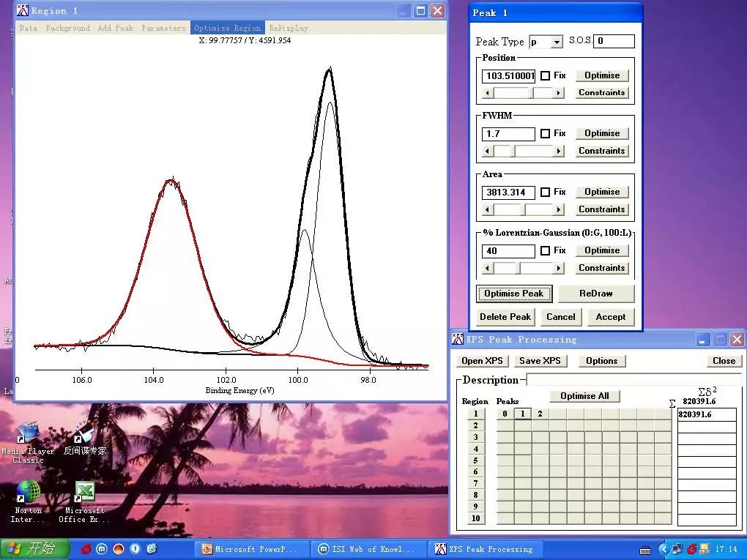Click Optimise button for Position

(x=602, y=75)
